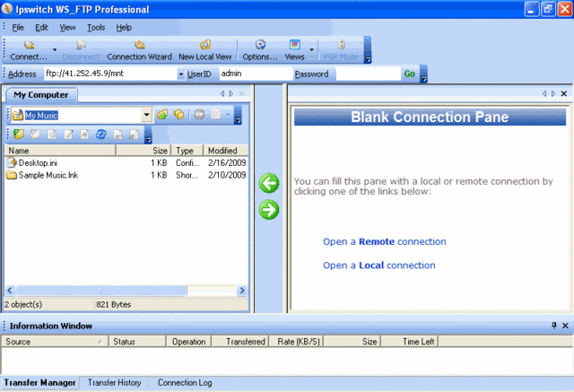Expand the Views dropdown arrow
574x392 pixels.
point(311,49)
